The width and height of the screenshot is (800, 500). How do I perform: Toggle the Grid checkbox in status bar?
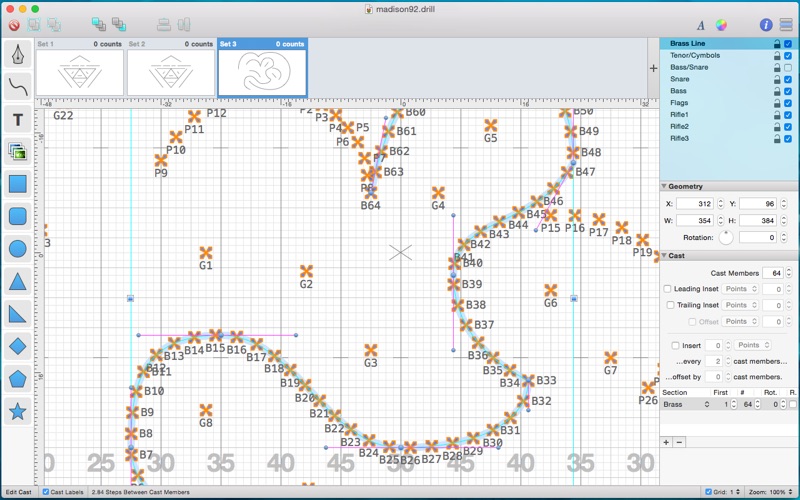[x=708, y=492]
